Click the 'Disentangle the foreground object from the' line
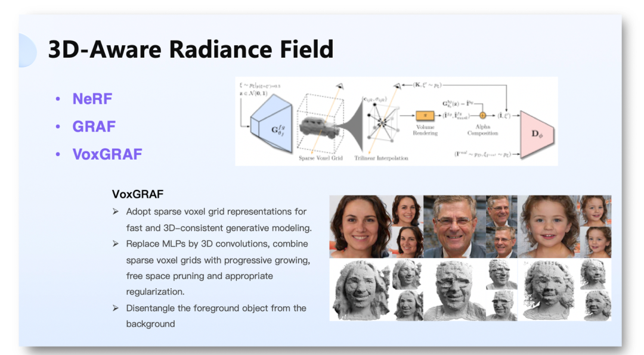This screenshot has width=644, height=355. tap(216, 308)
